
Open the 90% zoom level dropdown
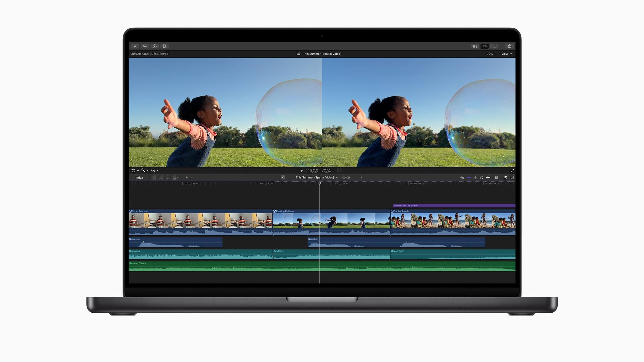[491, 54]
